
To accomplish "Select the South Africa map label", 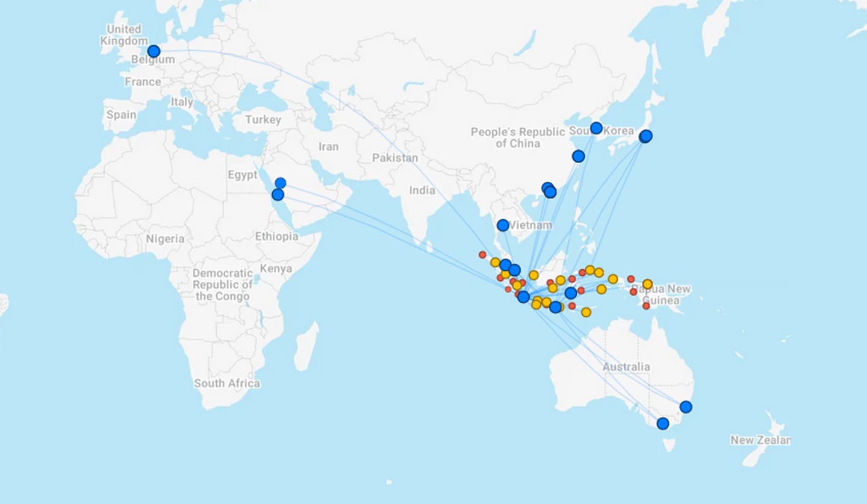I will coord(227,383).
